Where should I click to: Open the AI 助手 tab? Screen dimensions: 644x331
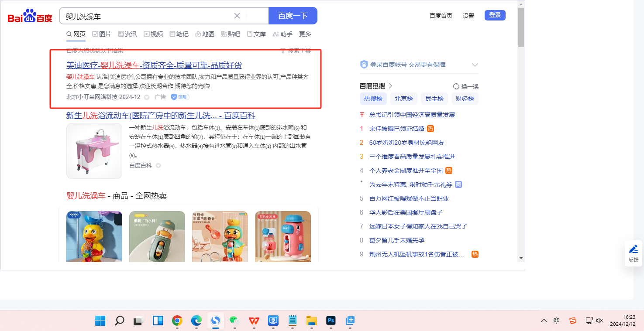(x=282, y=34)
